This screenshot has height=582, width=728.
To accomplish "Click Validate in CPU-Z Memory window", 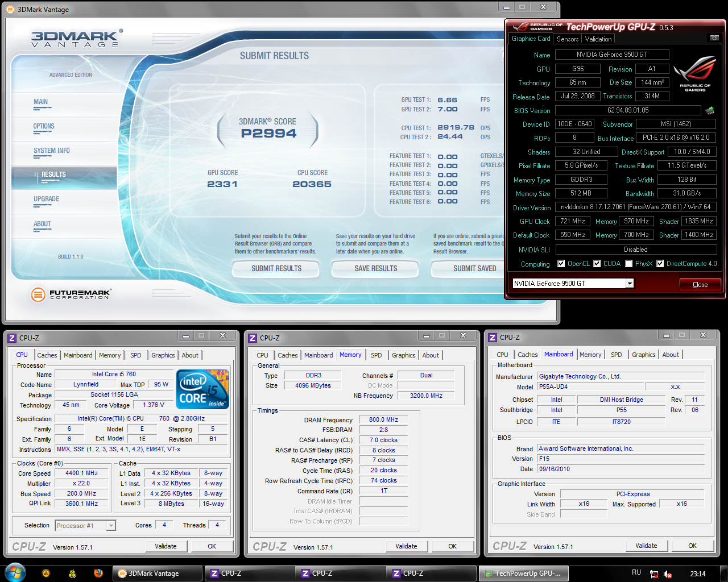I will click(x=406, y=546).
